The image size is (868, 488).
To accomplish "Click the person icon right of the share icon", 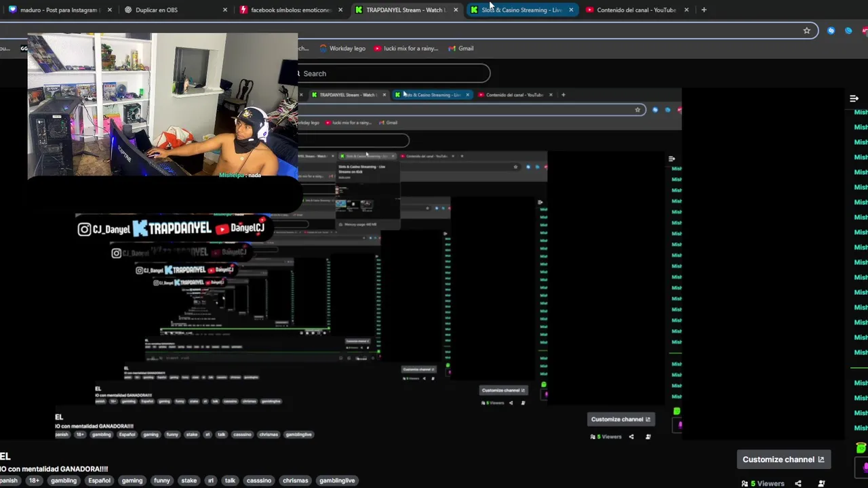I will (822, 483).
